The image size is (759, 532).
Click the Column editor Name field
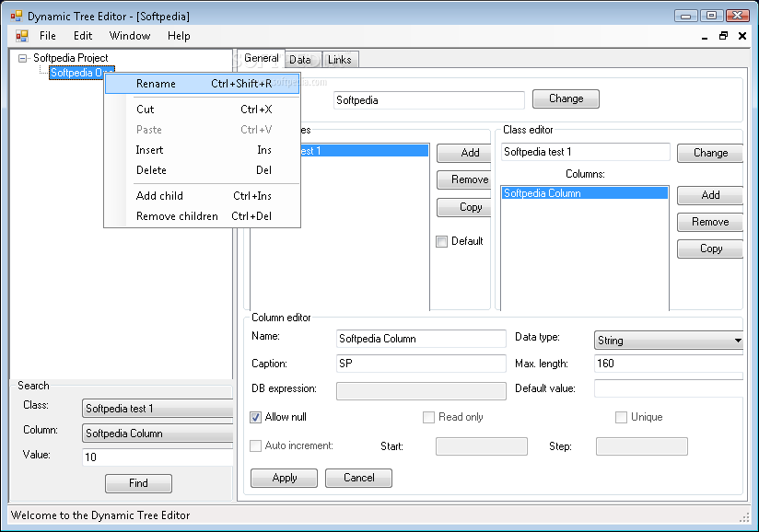click(421, 339)
